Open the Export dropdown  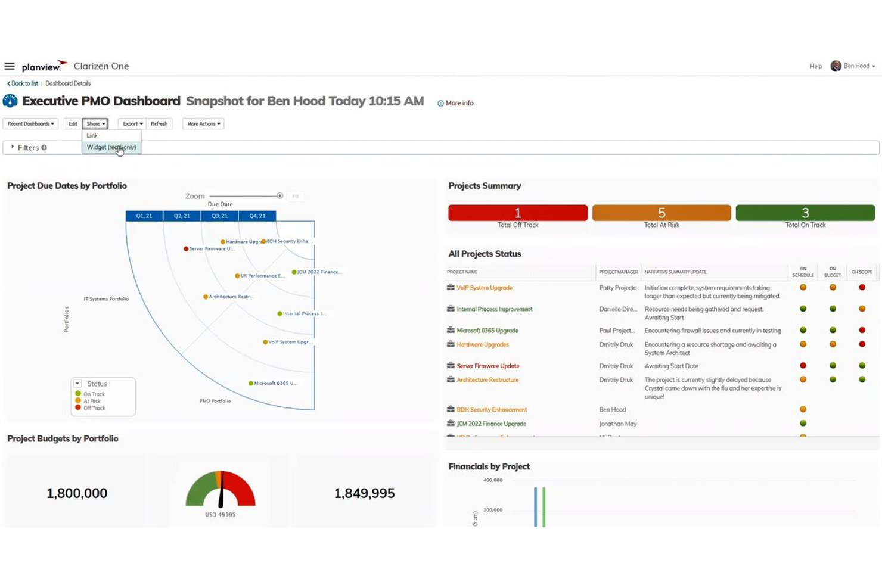(132, 124)
